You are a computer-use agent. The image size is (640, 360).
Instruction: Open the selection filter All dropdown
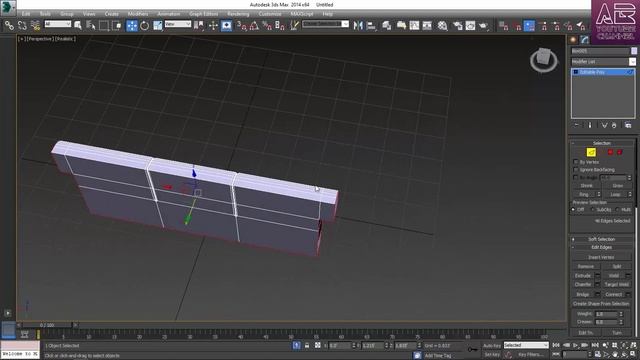pyautogui.click(x=58, y=24)
